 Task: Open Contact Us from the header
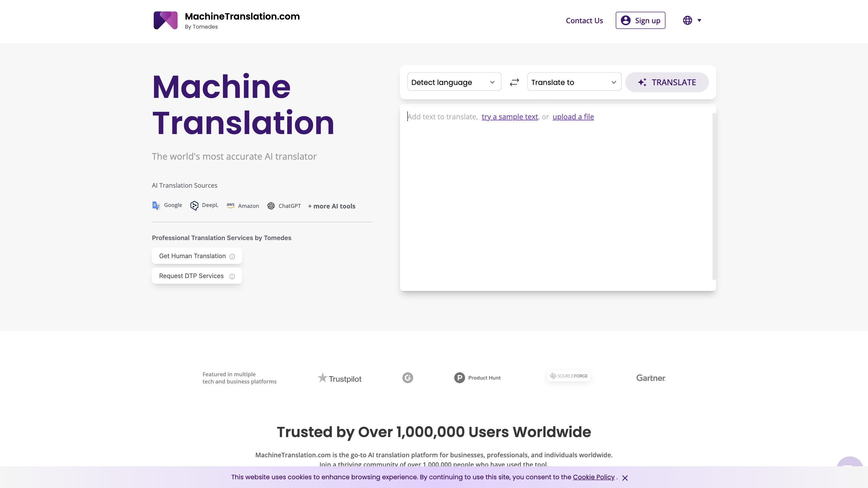tap(584, 20)
